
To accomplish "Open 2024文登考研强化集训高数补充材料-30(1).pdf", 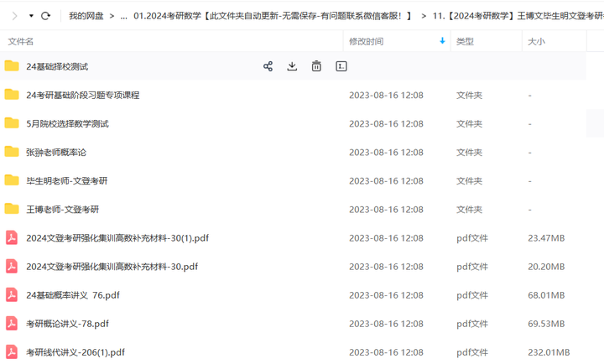I will pos(117,238).
